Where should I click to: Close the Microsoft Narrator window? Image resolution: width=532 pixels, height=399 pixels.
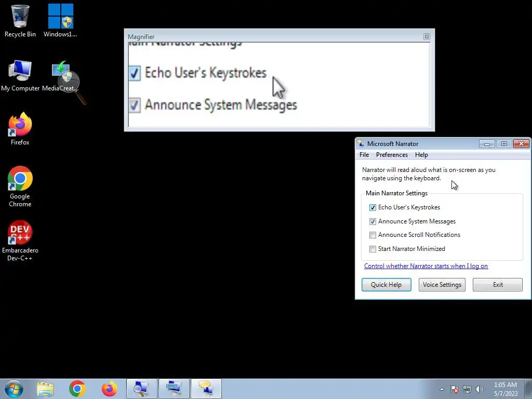click(x=521, y=144)
